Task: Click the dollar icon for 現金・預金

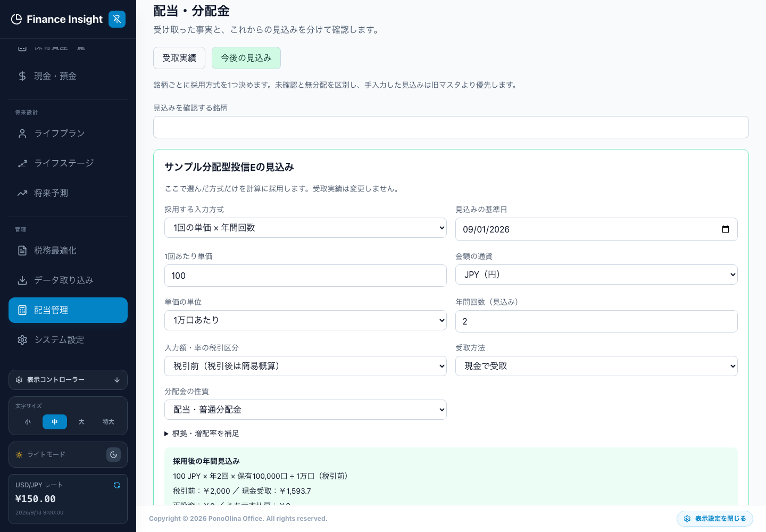Action: click(22, 76)
